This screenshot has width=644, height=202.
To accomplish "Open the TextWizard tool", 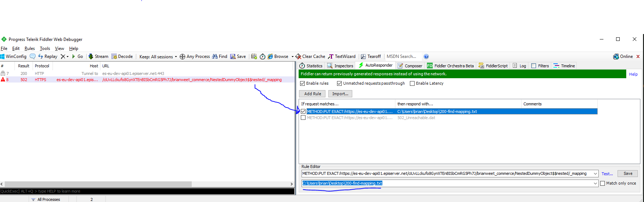I will 342,56.
